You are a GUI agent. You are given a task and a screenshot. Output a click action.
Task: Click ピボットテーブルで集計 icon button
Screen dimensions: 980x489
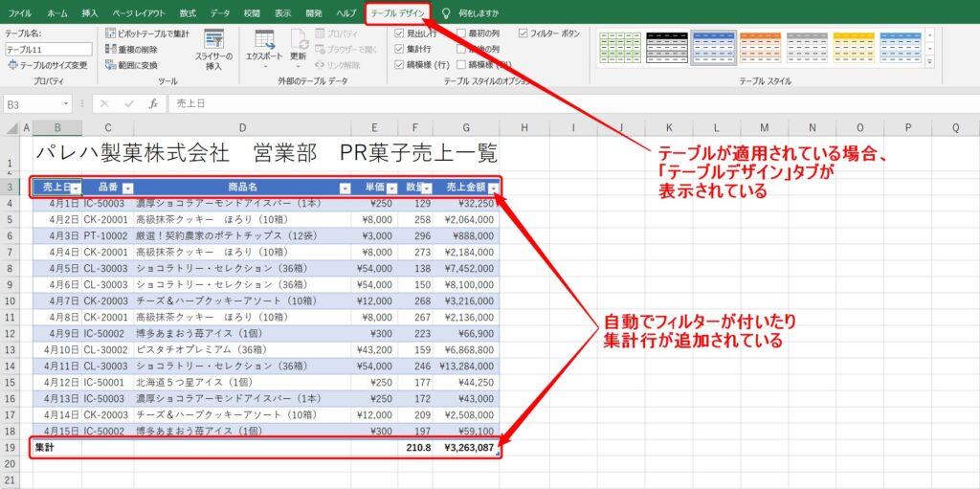pyautogui.click(x=146, y=33)
